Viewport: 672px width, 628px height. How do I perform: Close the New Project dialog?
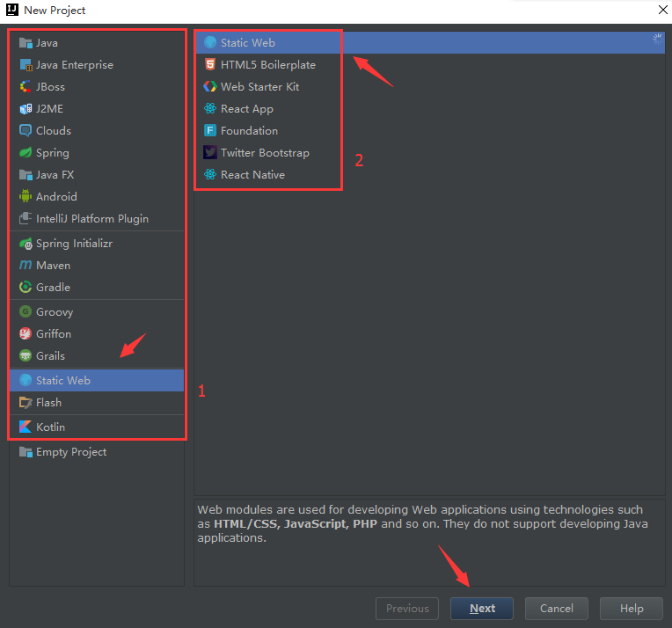click(662, 10)
